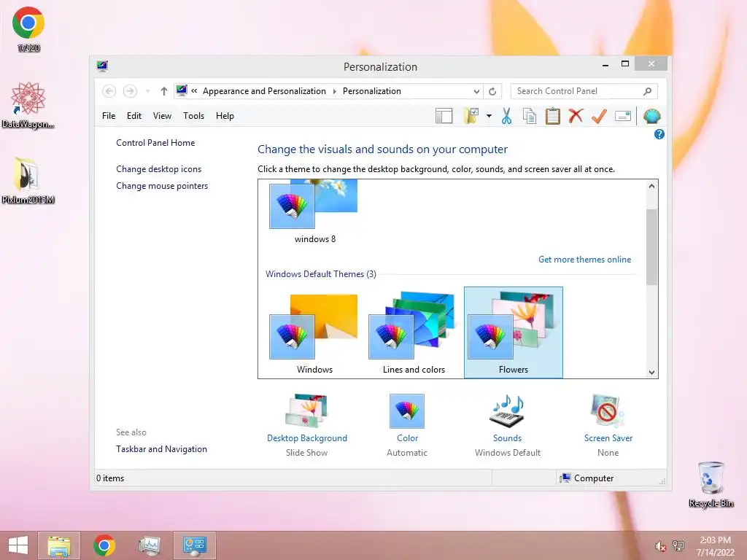The image size is (747, 560).
Task: Click Change mouse pointers link
Action: [162, 186]
